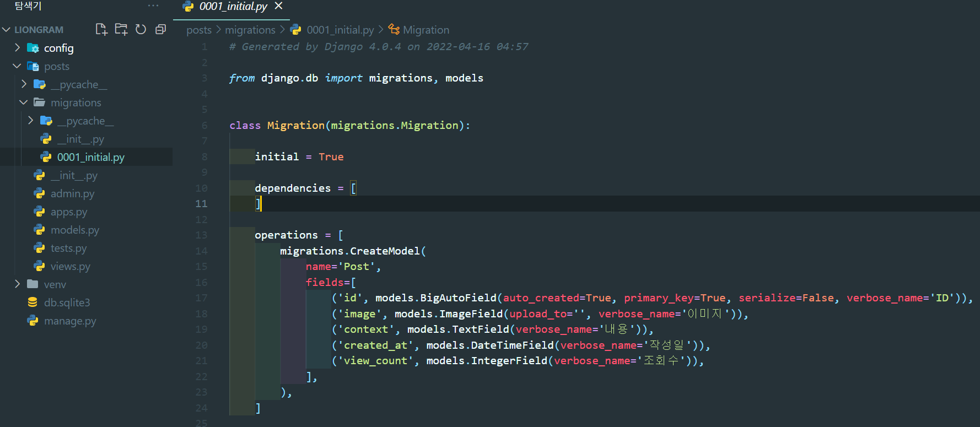
Task: Expand the config folder chevron
Action: click(17, 47)
